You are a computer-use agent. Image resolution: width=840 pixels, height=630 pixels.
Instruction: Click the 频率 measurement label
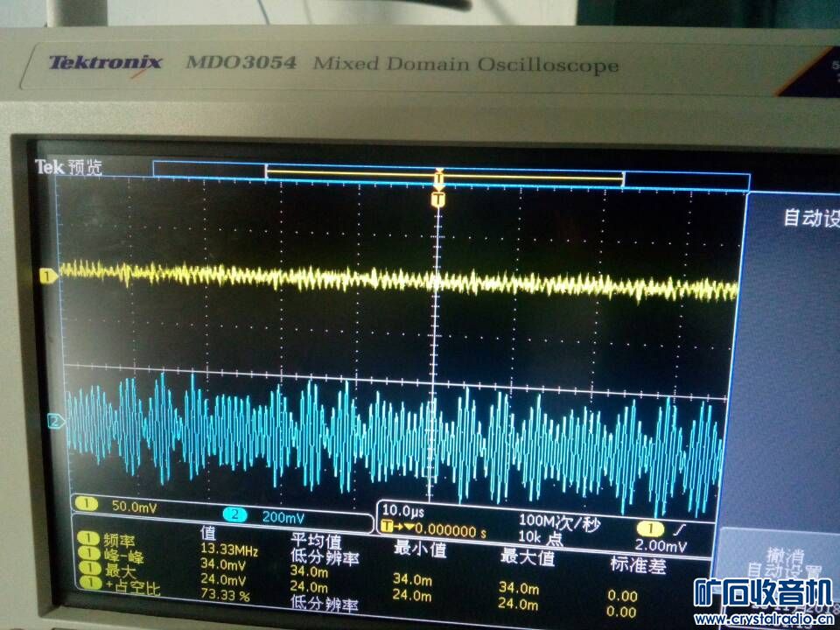120,540
